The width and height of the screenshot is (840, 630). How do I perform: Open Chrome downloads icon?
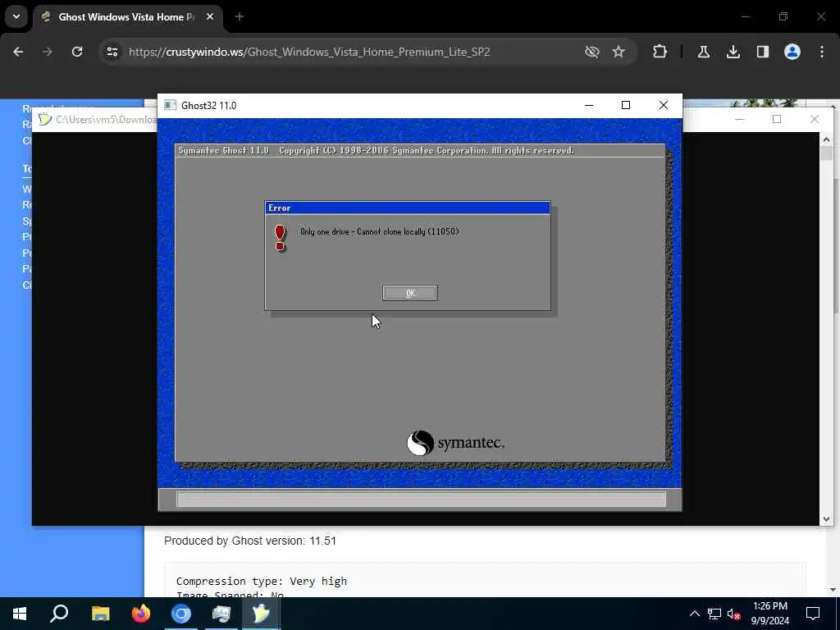pos(733,52)
